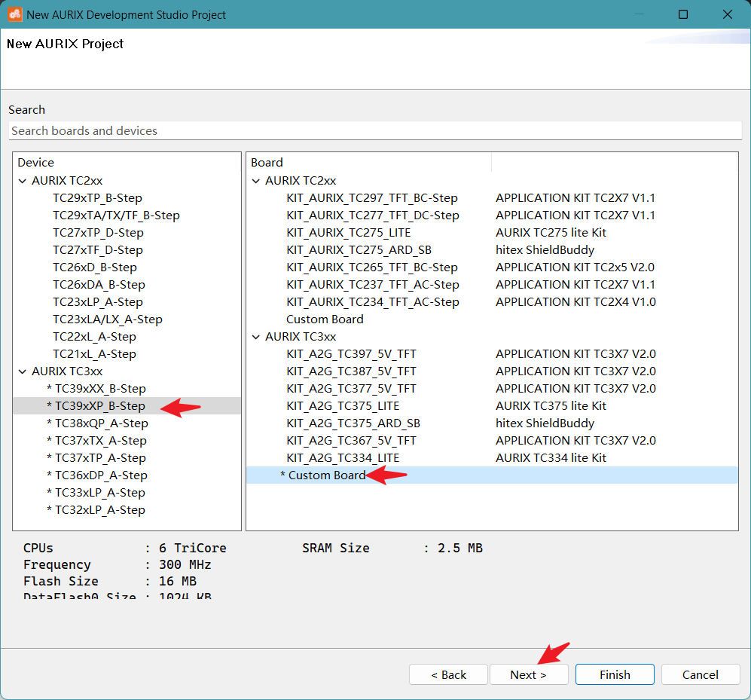Select Custom Board under AURIX TC2xx
Image resolution: width=751 pixels, height=700 pixels.
pyautogui.click(x=325, y=319)
